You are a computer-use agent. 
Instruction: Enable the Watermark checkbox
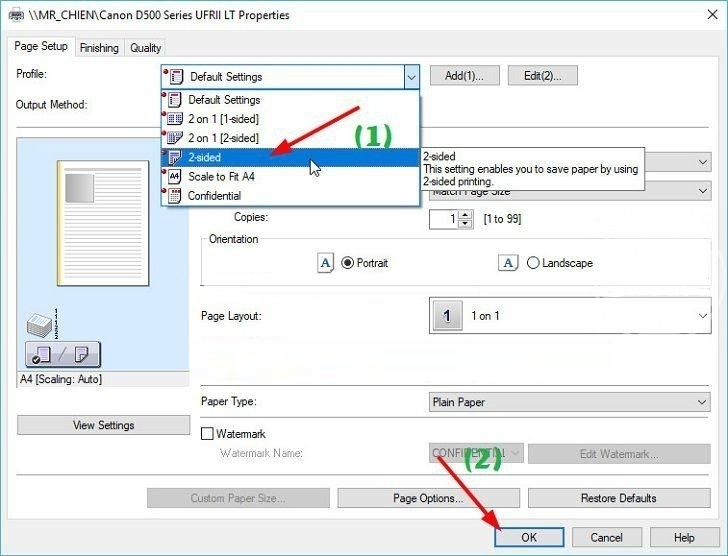(207, 434)
